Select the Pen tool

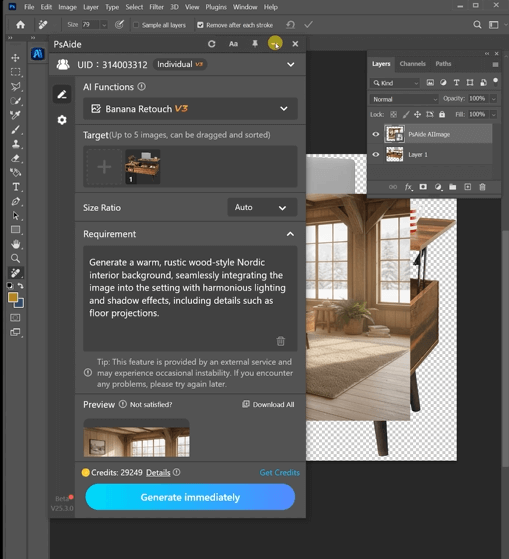[x=15, y=201]
